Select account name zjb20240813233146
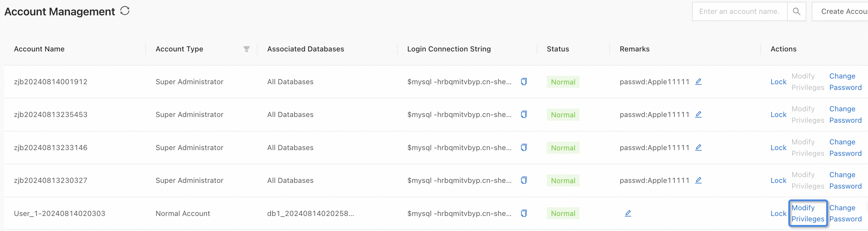The image size is (868, 231). [51, 147]
